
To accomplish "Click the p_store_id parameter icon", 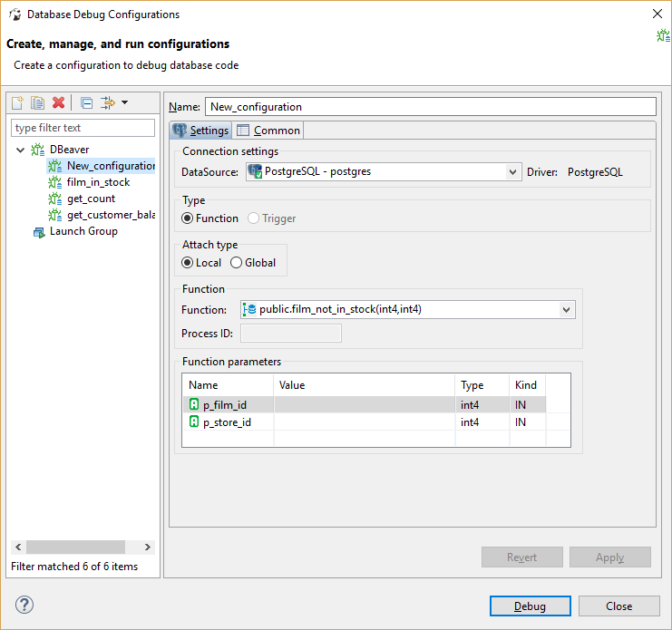I will (194, 422).
